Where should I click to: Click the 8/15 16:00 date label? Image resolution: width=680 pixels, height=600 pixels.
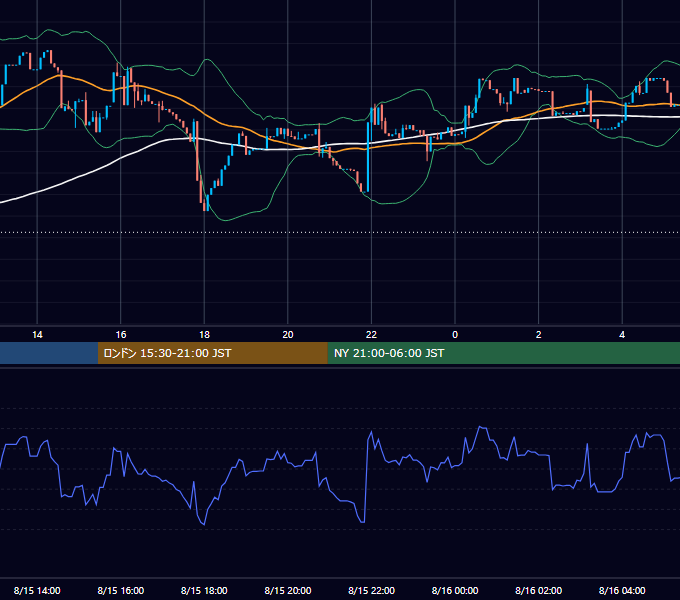[121, 590]
